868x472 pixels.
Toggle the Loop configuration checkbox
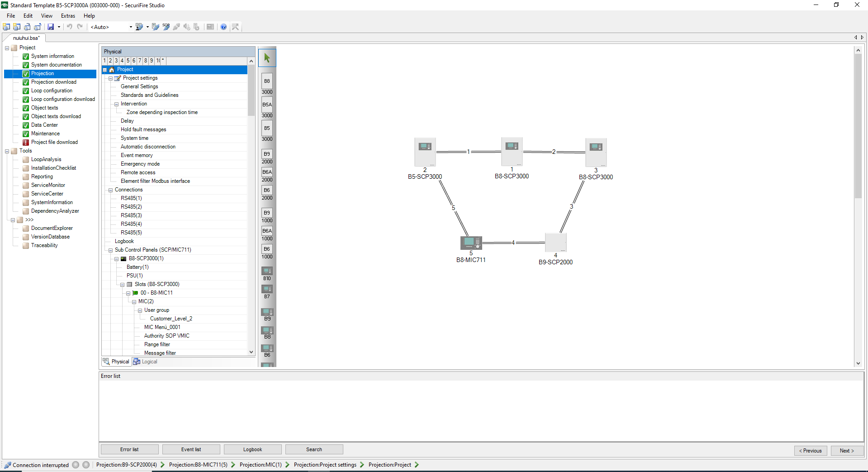(26, 91)
